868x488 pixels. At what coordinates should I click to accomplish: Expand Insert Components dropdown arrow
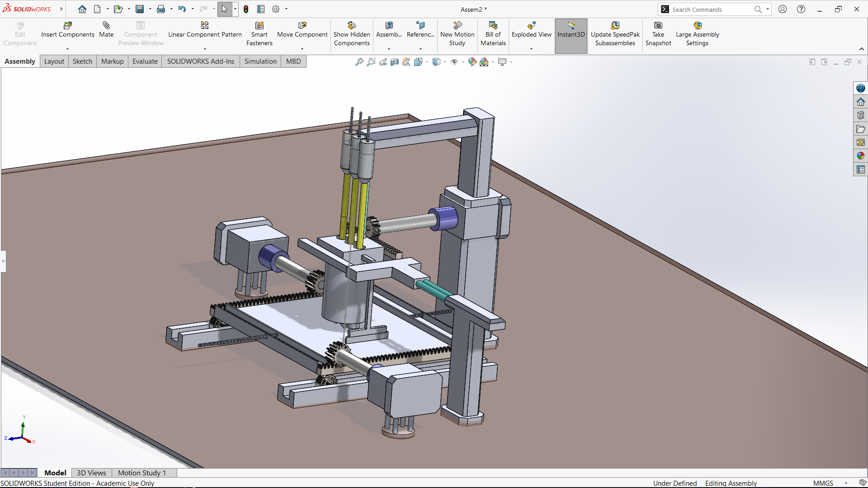(68, 49)
